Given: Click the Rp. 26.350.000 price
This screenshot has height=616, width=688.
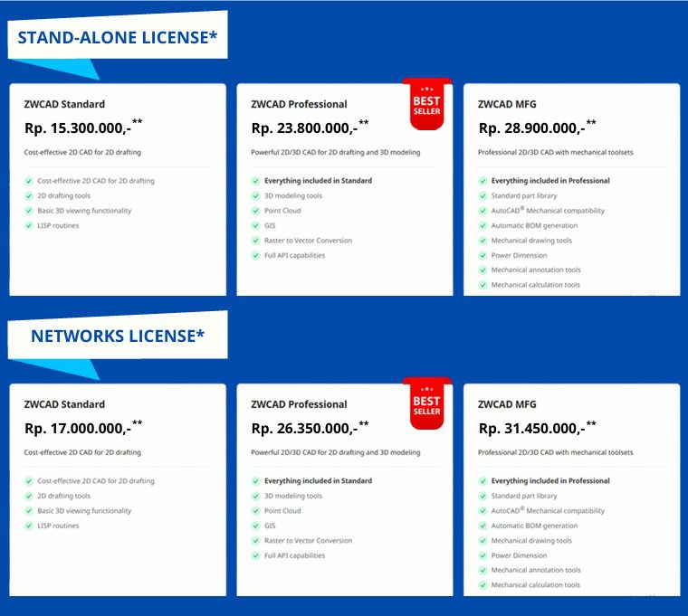Looking at the screenshot, I should (x=310, y=428).
